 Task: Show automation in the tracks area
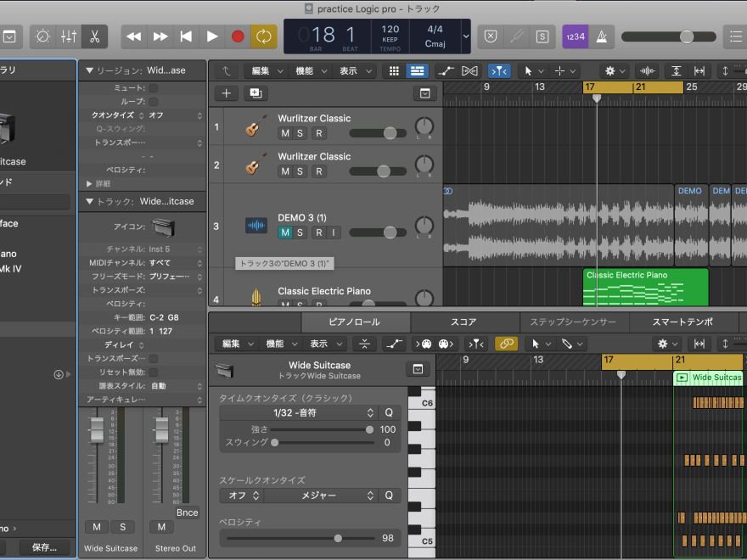tap(446, 71)
